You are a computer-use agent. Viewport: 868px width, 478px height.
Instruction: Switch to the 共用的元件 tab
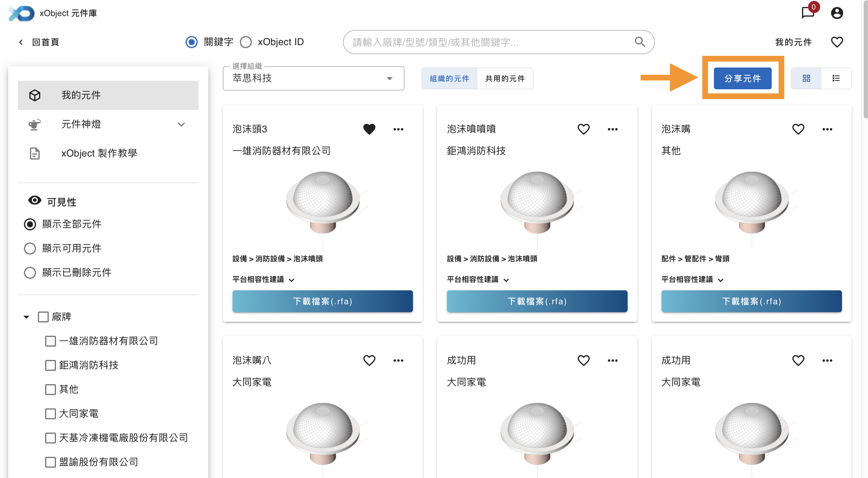point(504,78)
